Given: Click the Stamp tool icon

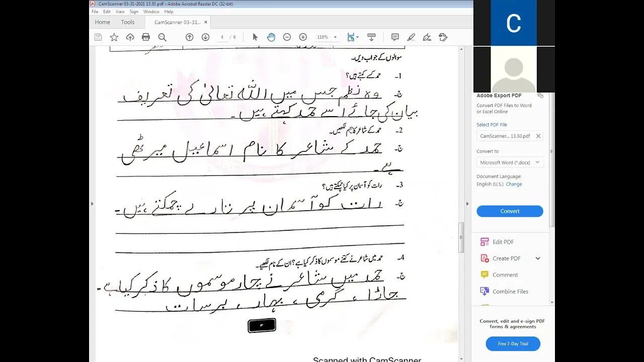Looking at the screenshot, I should tap(443, 37).
